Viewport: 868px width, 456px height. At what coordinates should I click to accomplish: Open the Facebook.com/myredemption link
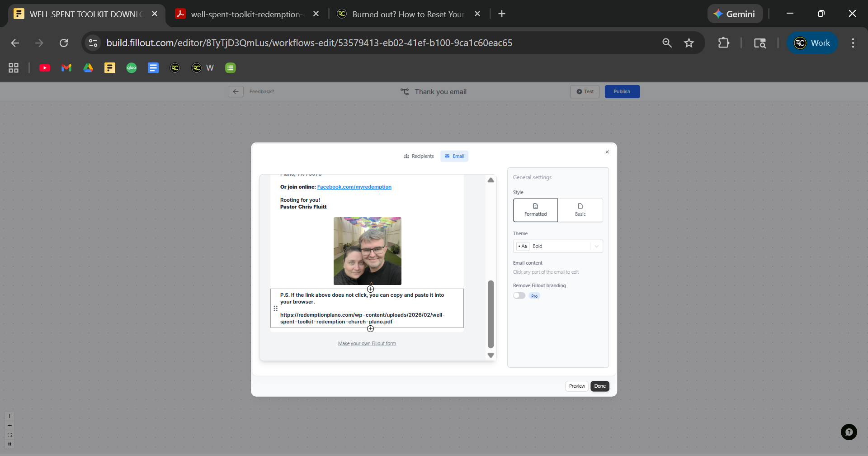pos(354,187)
